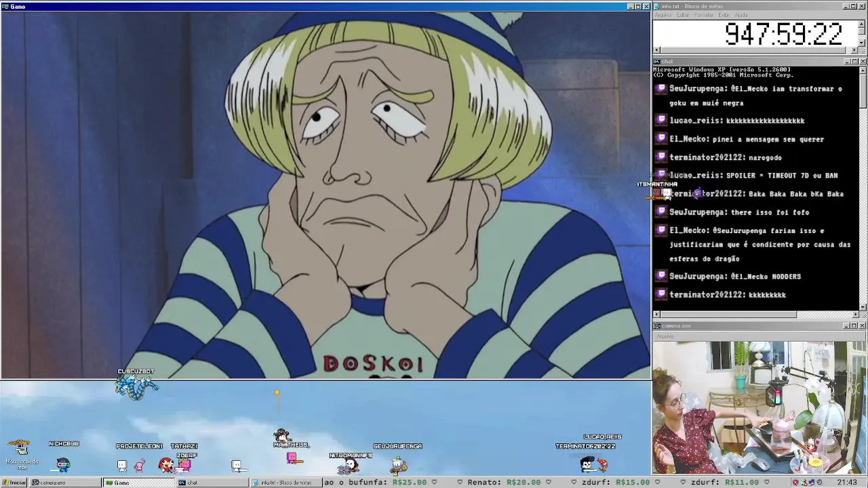This screenshot has height=488, width=868.
Task: Click chat window scrollbar down arrow
Action: tap(863, 306)
